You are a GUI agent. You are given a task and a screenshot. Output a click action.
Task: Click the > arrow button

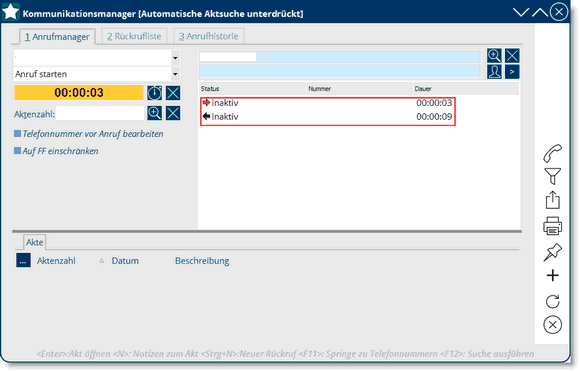pyautogui.click(x=512, y=72)
